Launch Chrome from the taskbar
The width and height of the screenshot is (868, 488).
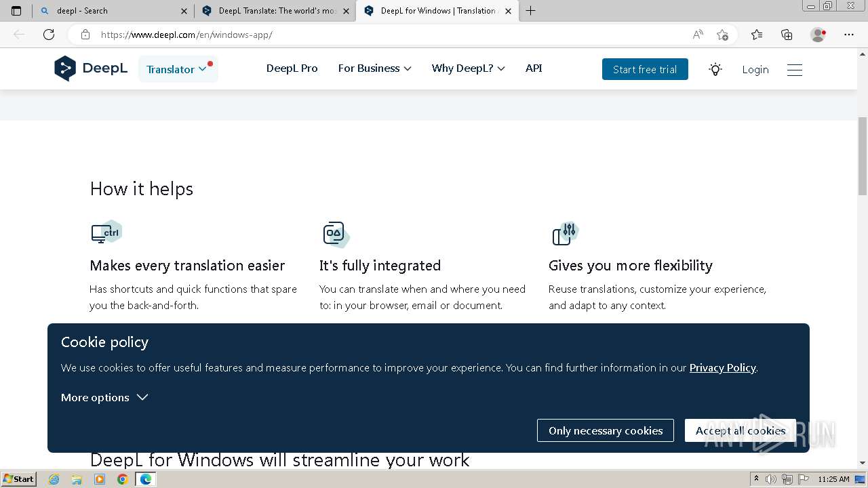[x=122, y=479]
